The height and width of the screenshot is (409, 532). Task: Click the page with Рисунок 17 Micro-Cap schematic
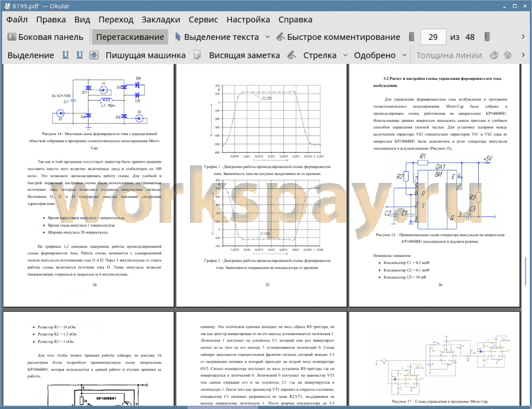[x=435, y=359]
